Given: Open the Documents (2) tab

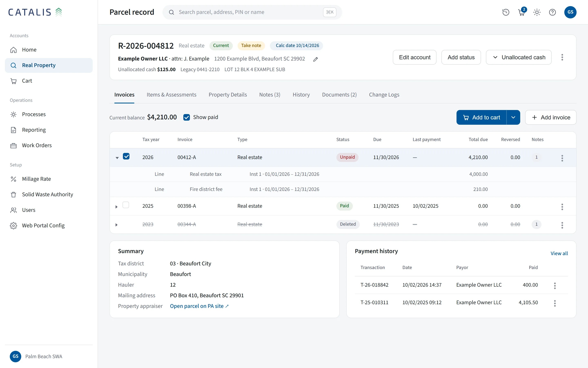Looking at the screenshot, I should coord(339,95).
